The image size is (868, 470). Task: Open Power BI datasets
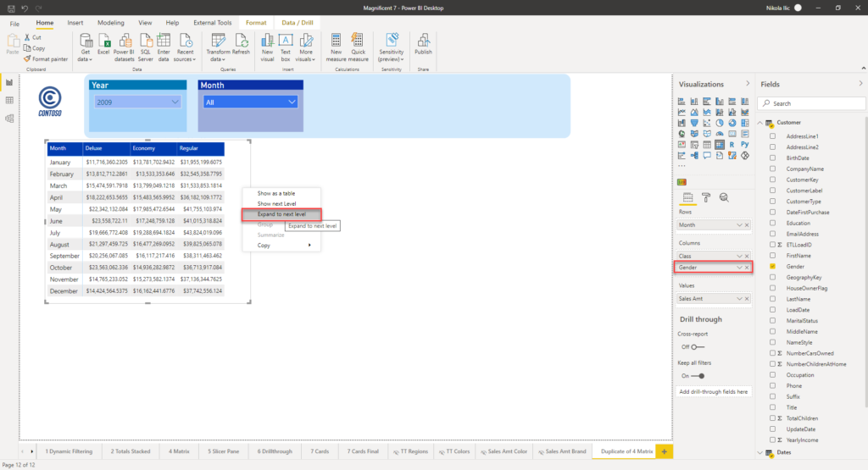124,47
